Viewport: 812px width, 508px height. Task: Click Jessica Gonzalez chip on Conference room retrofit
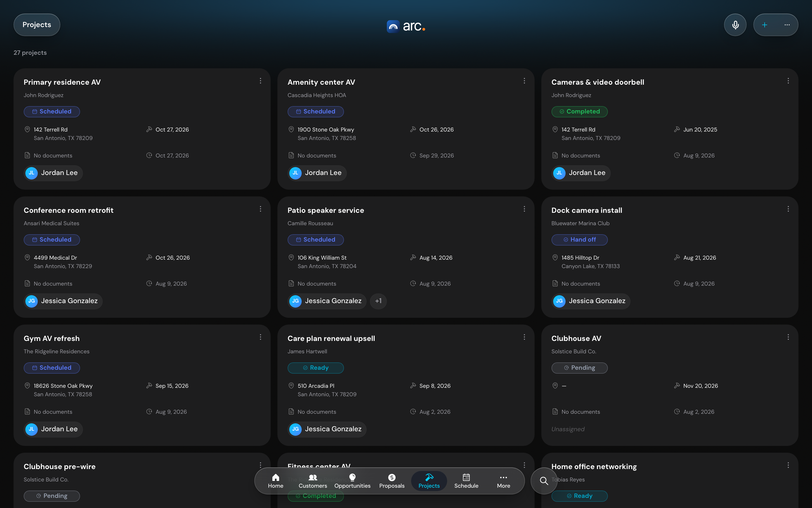click(x=63, y=301)
